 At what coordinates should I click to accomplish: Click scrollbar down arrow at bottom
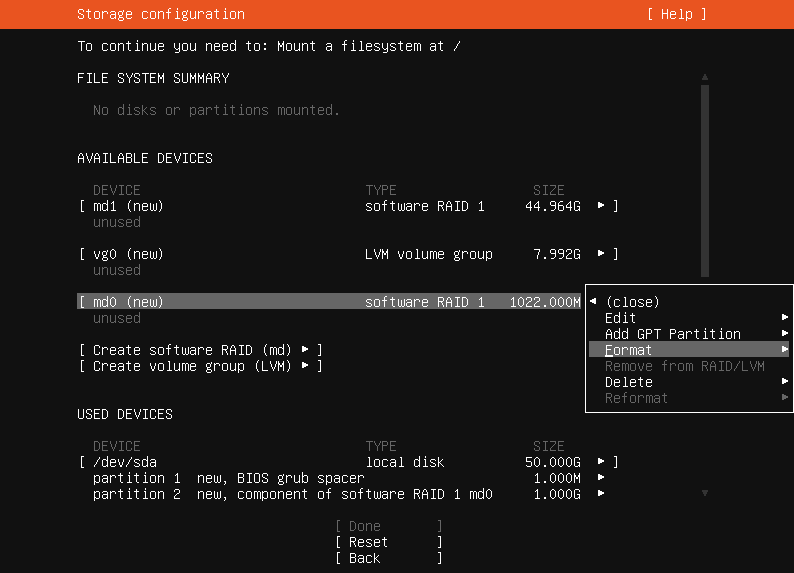[x=705, y=493]
